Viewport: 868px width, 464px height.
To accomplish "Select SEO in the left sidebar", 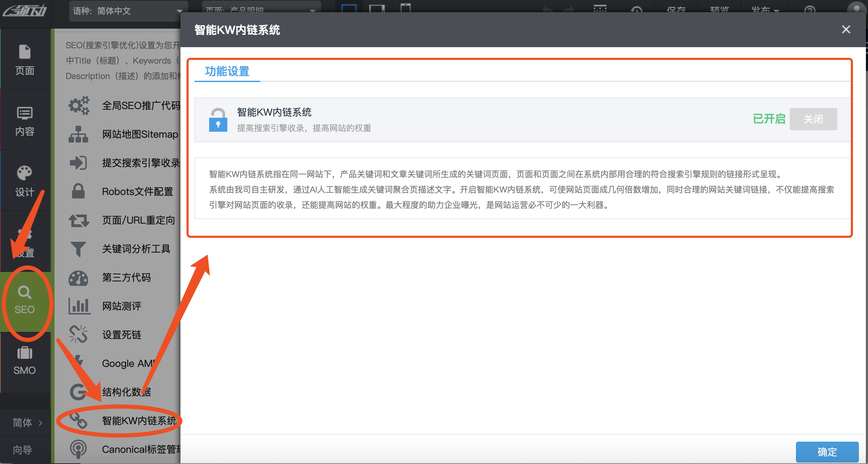I will pos(25,300).
